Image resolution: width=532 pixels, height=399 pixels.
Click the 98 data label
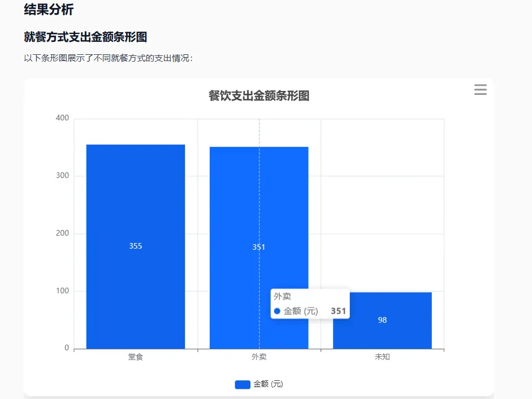[x=382, y=320]
